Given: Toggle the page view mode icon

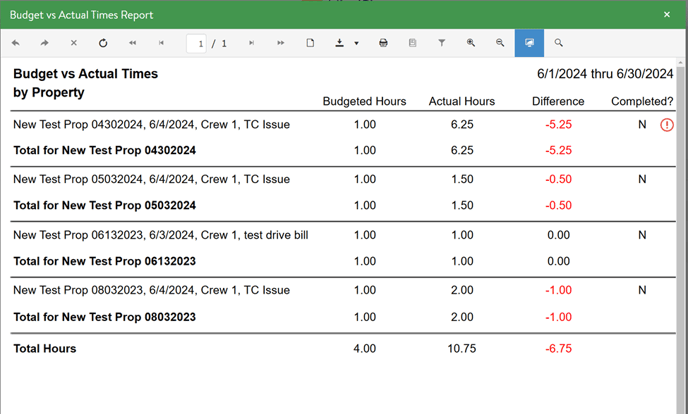Looking at the screenshot, I should (310, 44).
